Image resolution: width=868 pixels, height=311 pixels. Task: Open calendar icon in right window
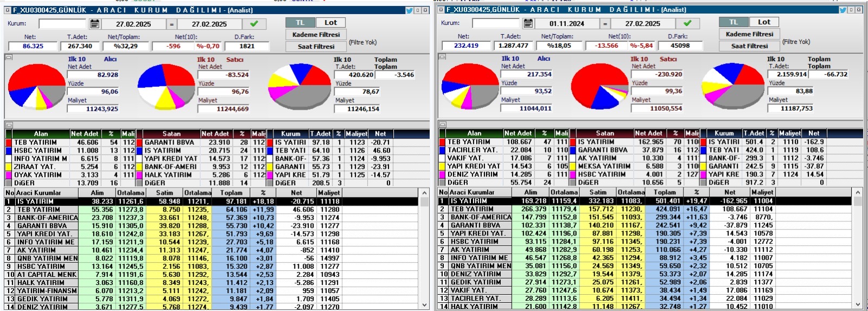(x=528, y=23)
